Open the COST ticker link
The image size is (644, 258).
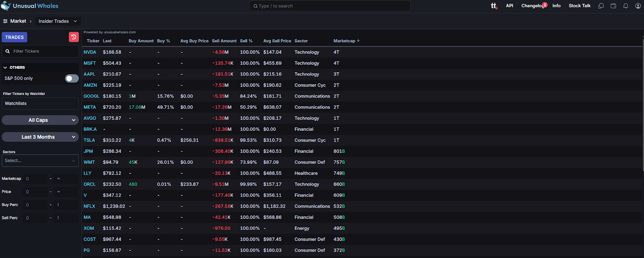tap(90, 239)
